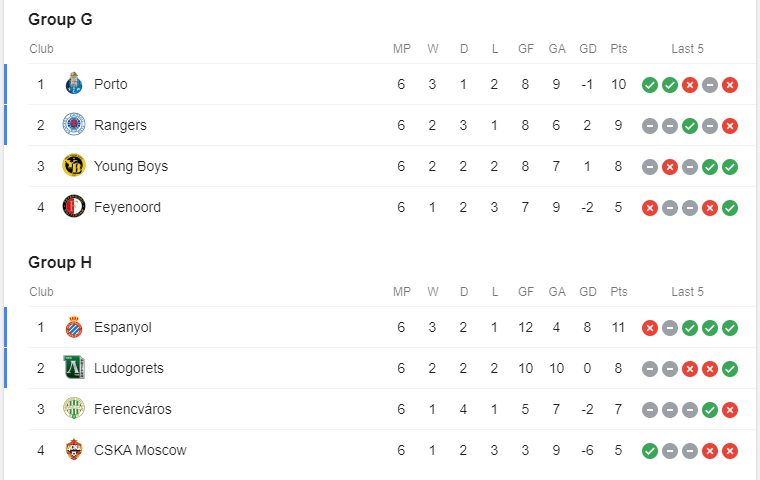Screen dimensions: 760x480
Task: Click the Ferencváros club crest
Action: pyautogui.click(x=74, y=409)
